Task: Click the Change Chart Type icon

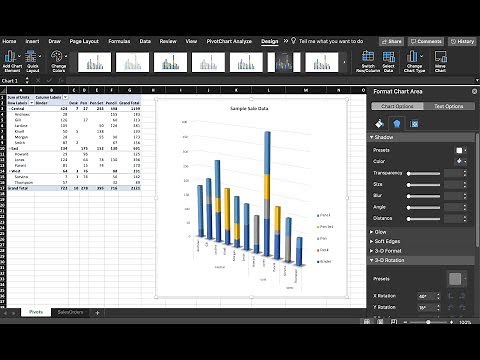Action: (412, 56)
